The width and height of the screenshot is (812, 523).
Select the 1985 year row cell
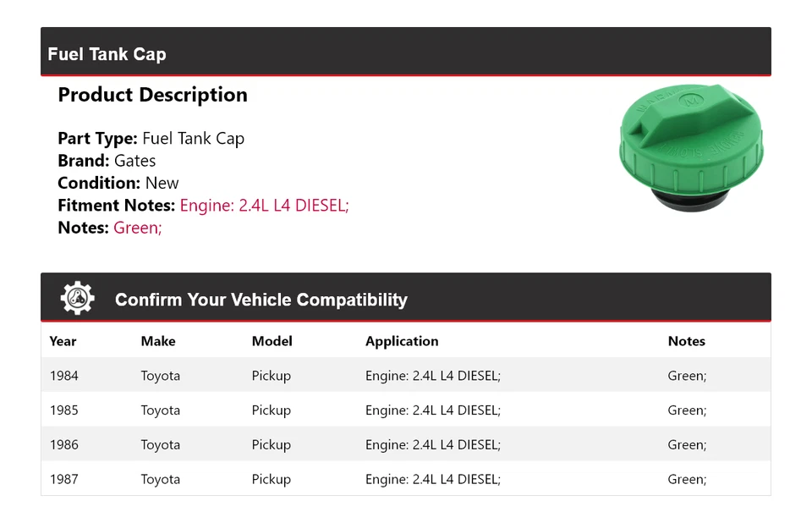(63, 410)
